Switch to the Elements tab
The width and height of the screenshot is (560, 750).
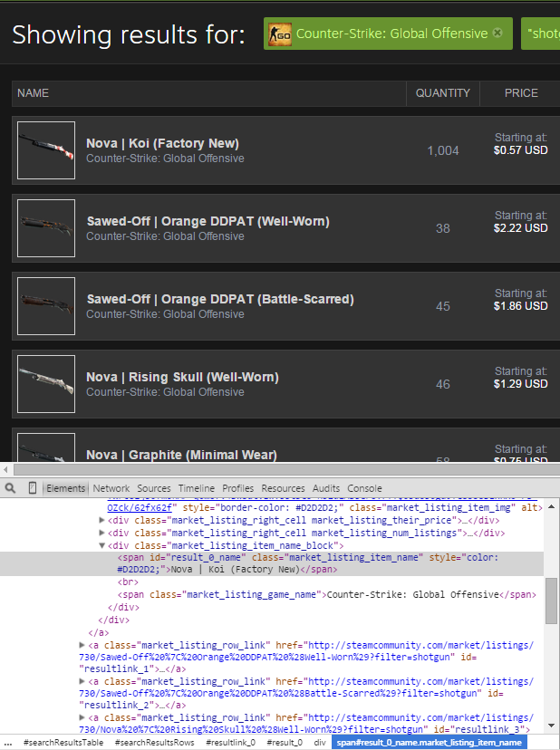pyautogui.click(x=65, y=488)
